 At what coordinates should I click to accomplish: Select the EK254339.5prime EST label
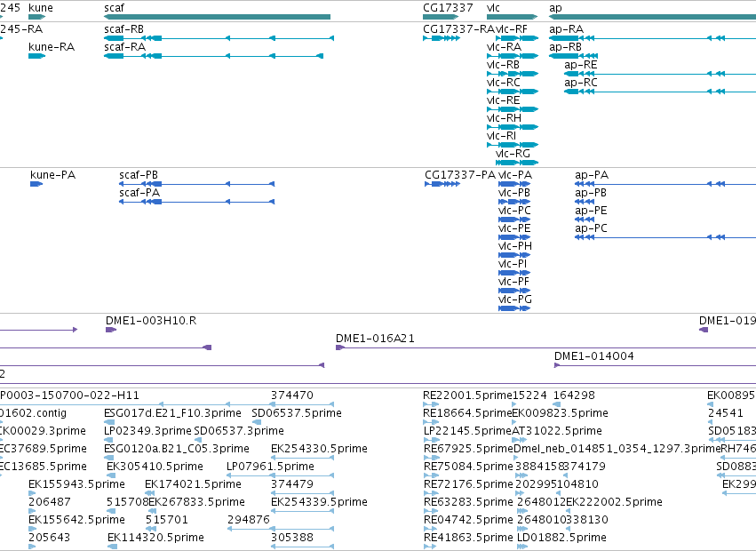(319, 502)
